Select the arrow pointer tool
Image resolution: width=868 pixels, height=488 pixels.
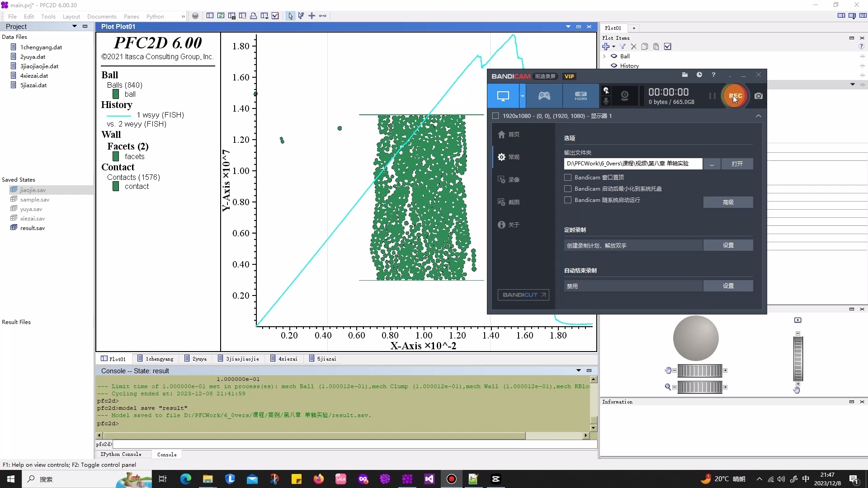point(290,16)
